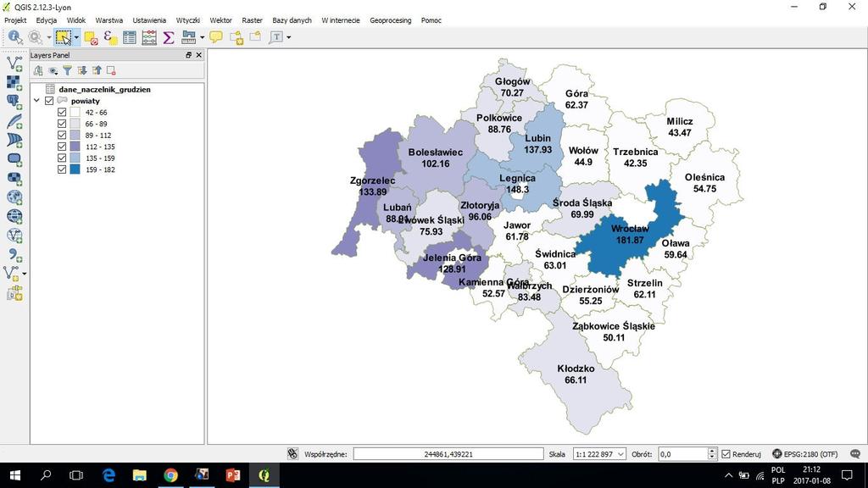Click Create Layer from Clipboard icon
This screenshot has width=868, height=488.
14,293
